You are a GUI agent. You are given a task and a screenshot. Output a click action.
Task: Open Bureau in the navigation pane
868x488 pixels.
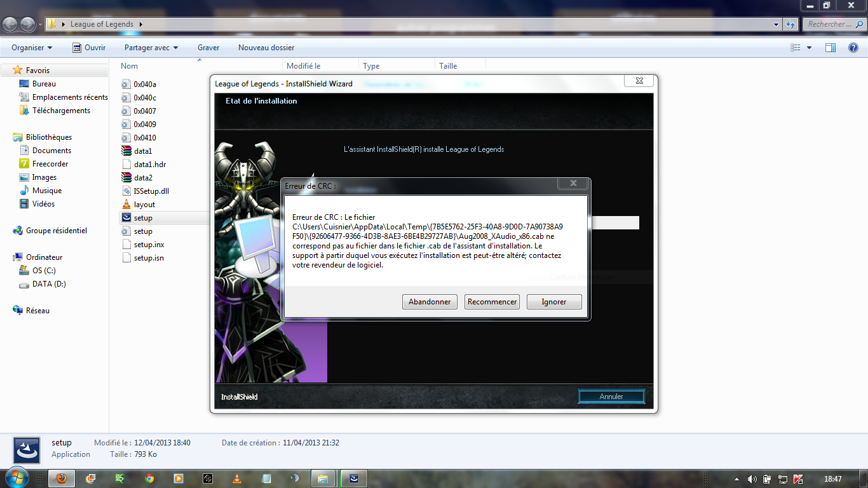tap(44, 84)
